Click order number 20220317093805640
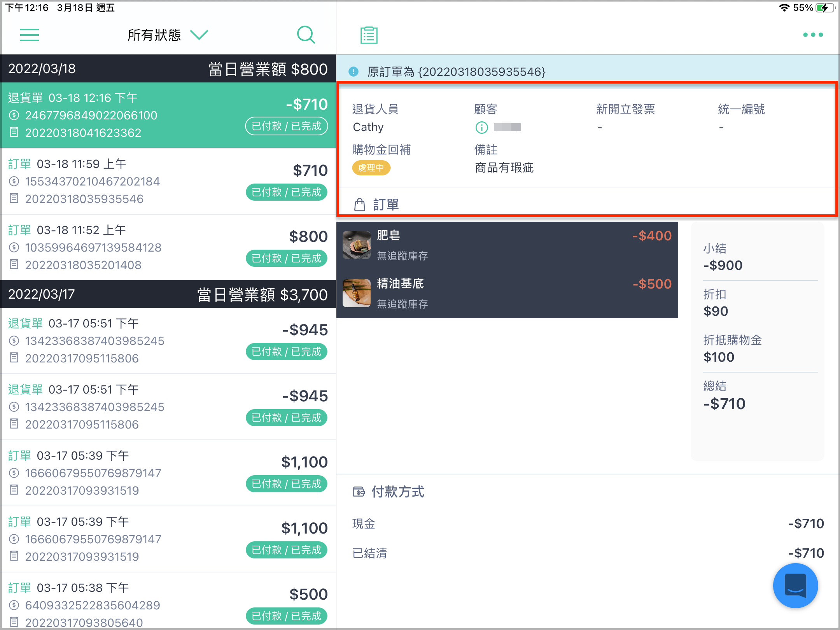The height and width of the screenshot is (630, 840). pyautogui.click(x=84, y=623)
